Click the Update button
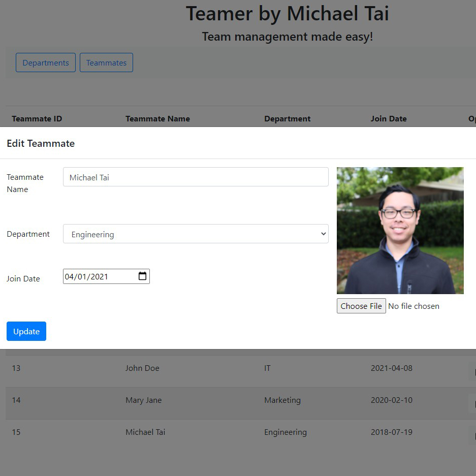The image size is (476, 476). point(26,331)
